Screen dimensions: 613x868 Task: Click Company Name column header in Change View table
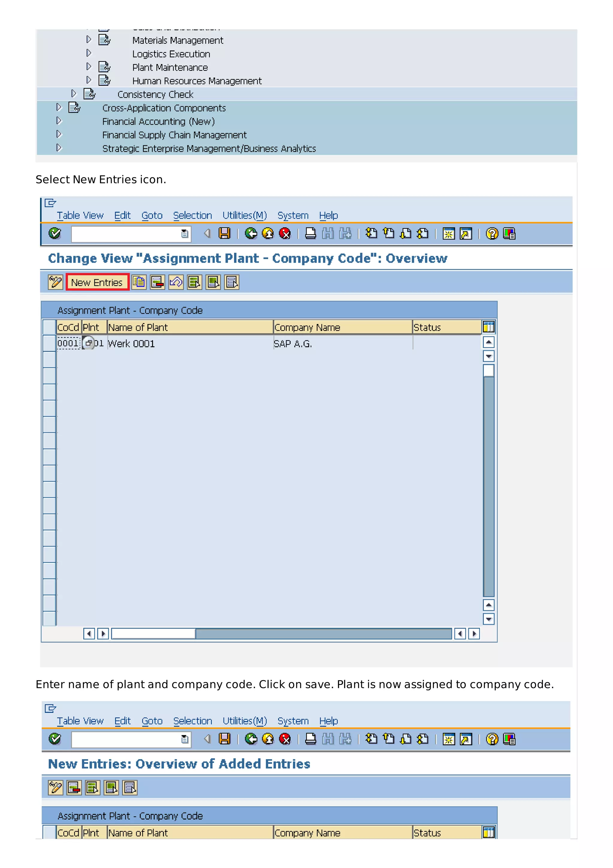343,327
